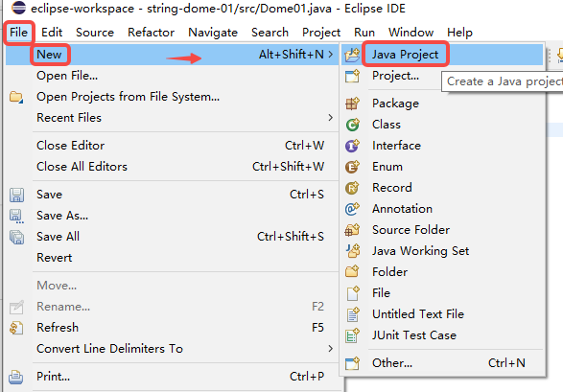
Task: Select Revert menu entry
Action: 173,258
